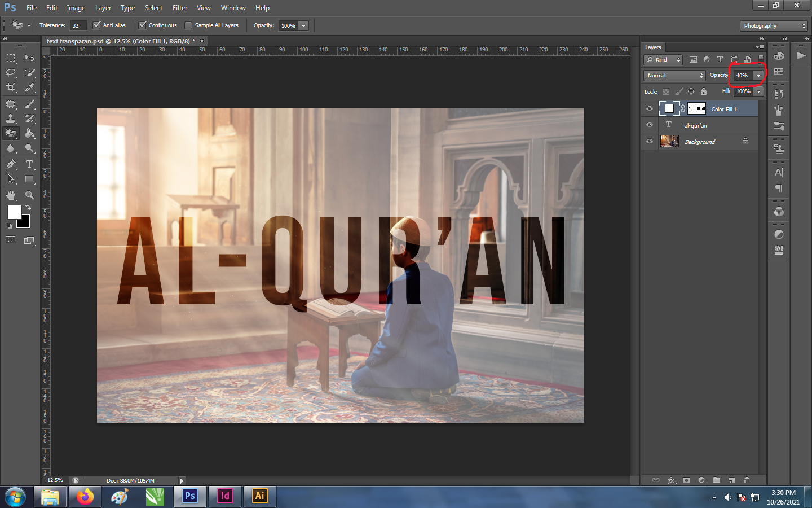Image resolution: width=812 pixels, height=508 pixels.
Task: Select the Zoom tool
Action: click(x=29, y=195)
